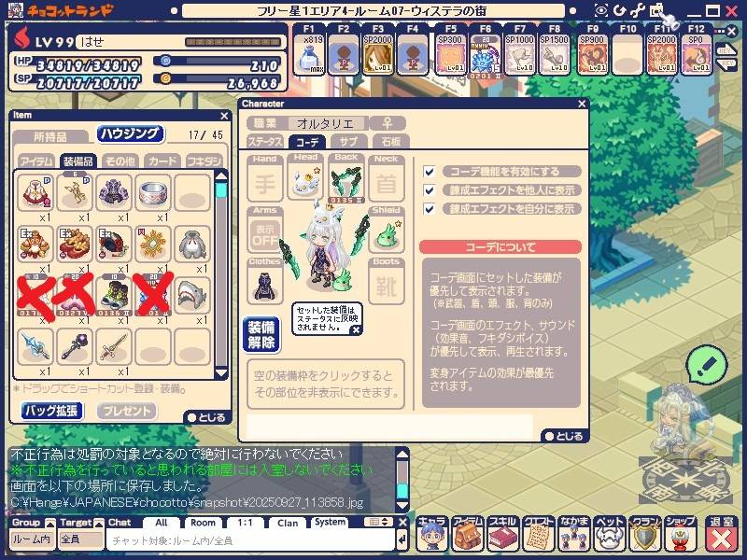Dismiss the セットした装備は tooltip

click(x=356, y=329)
